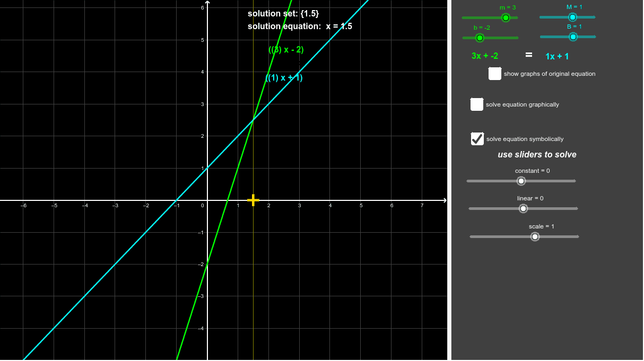Click the 'M = 1' slider label
644x361 pixels.
tap(574, 7)
